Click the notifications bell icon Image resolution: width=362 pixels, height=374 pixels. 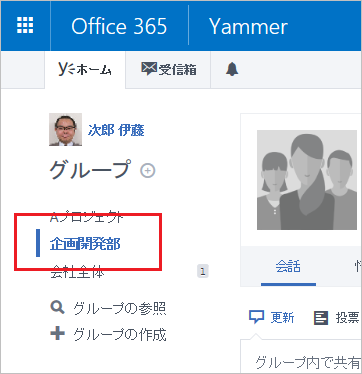pos(232,69)
